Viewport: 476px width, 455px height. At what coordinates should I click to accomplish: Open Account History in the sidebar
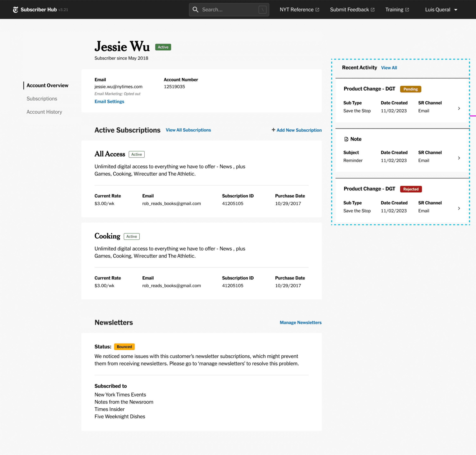pos(44,112)
